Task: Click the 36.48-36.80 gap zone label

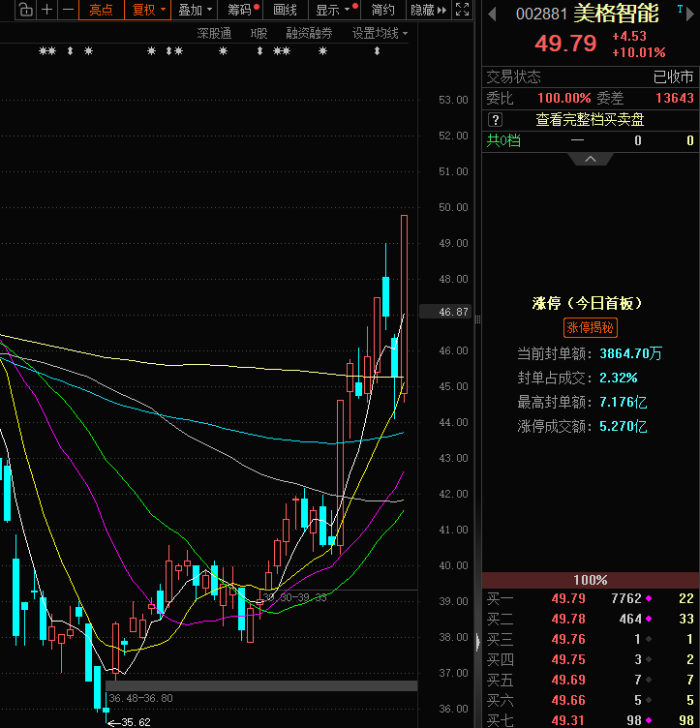Action: 140,698
